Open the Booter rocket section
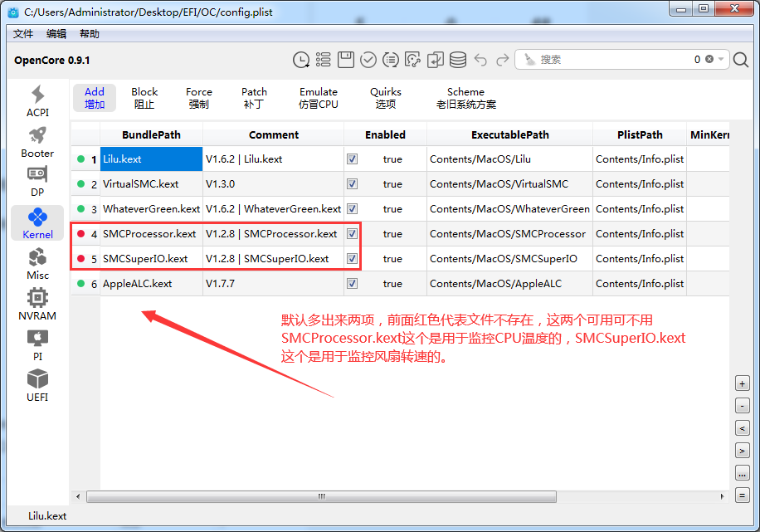The height and width of the screenshot is (532, 760). click(x=37, y=141)
